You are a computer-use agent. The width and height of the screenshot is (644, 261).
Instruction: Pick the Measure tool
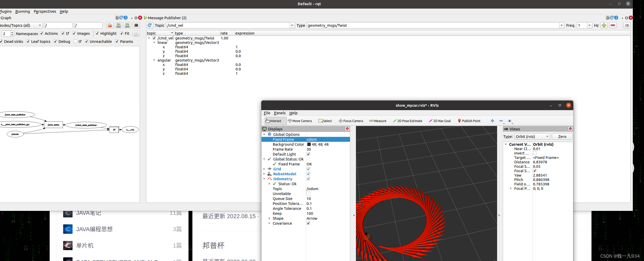click(378, 121)
